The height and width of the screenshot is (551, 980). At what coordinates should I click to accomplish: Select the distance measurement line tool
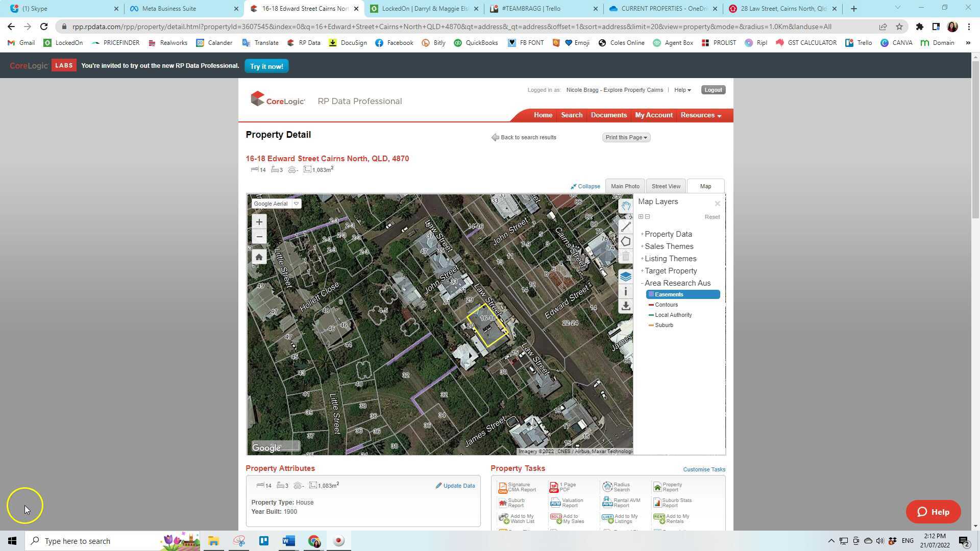point(626,227)
